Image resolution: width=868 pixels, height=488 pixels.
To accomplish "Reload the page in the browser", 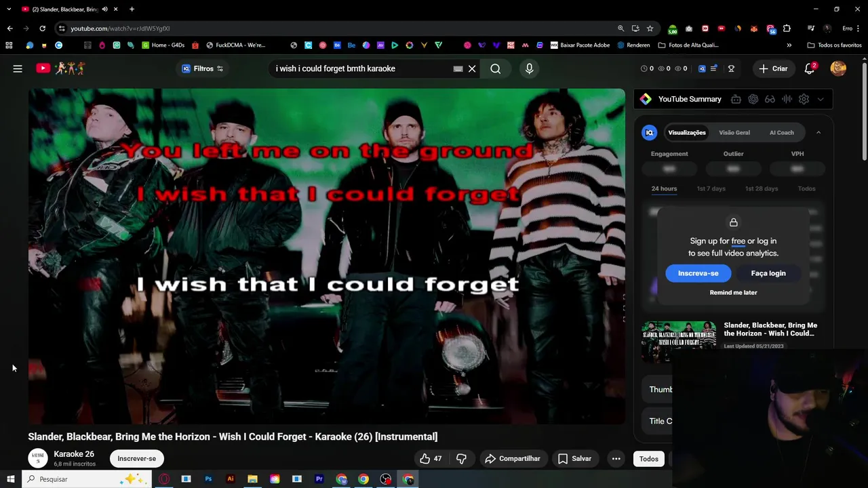I will (x=42, y=28).
